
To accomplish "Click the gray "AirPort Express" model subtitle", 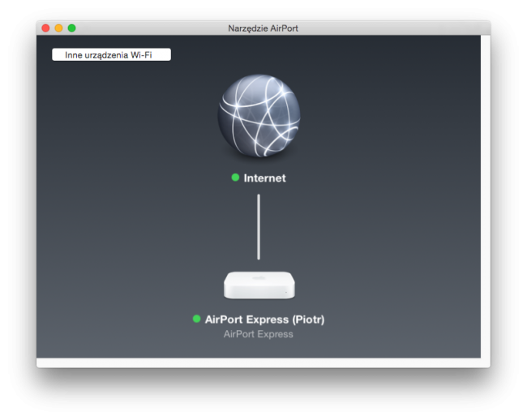I will pos(258,334).
